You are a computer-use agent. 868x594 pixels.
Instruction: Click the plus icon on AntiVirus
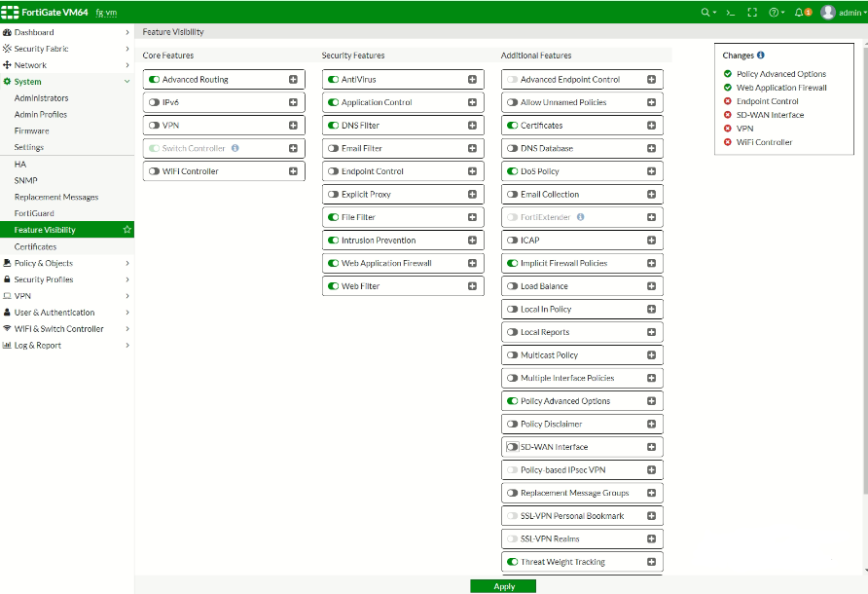[472, 79]
